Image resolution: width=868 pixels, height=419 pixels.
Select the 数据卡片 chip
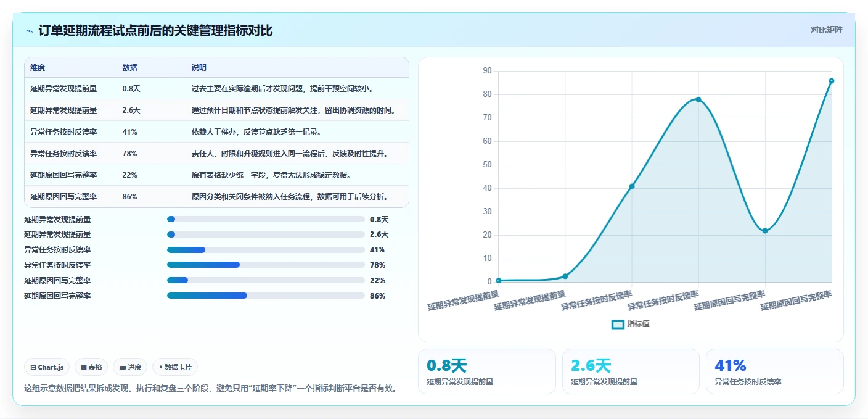point(175,367)
